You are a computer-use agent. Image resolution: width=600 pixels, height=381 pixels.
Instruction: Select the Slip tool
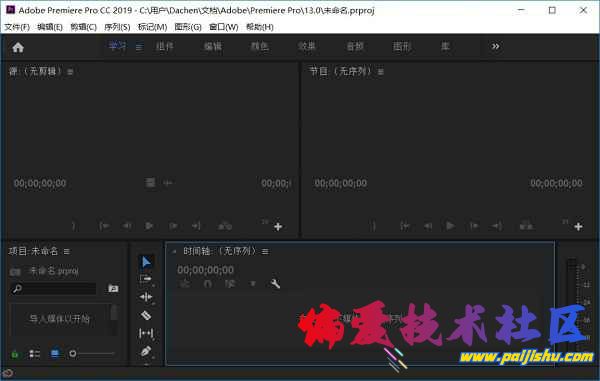tap(146, 334)
